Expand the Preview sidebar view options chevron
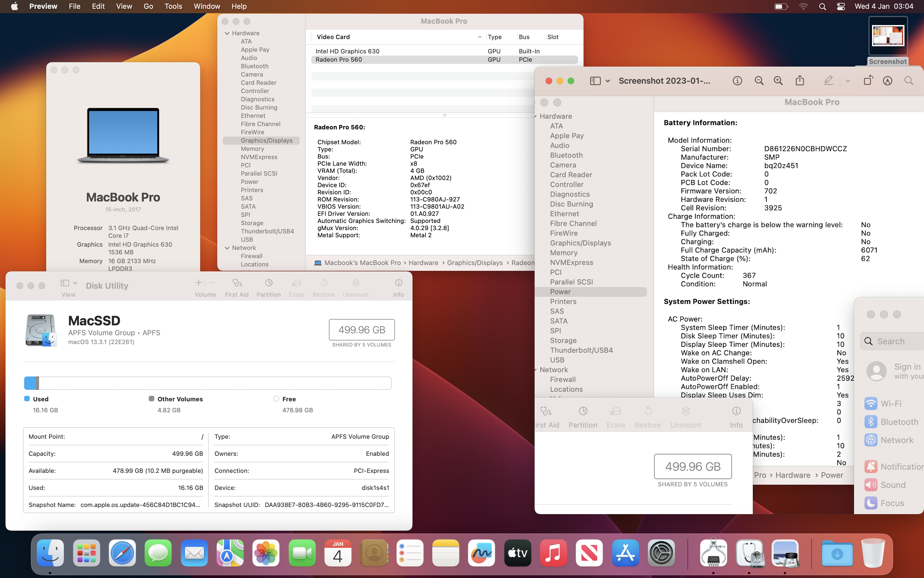This screenshot has height=578, width=924. click(x=607, y=81)
